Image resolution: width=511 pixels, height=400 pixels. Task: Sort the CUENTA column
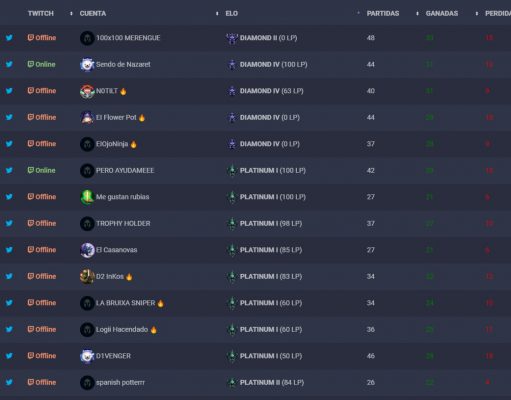pyautogui.click(x=93, y=13)
